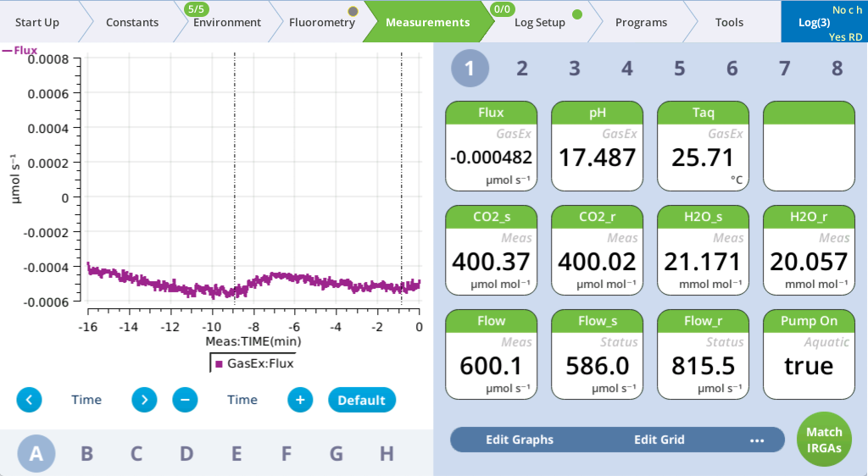Go to the Programs tab
868x476 pixels.
pos(641,23)
